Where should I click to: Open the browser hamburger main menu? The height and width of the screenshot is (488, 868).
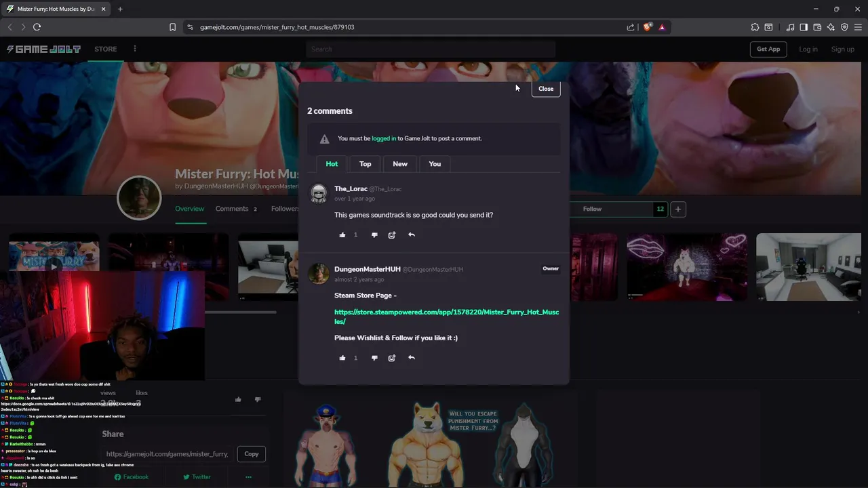point(858,27)
